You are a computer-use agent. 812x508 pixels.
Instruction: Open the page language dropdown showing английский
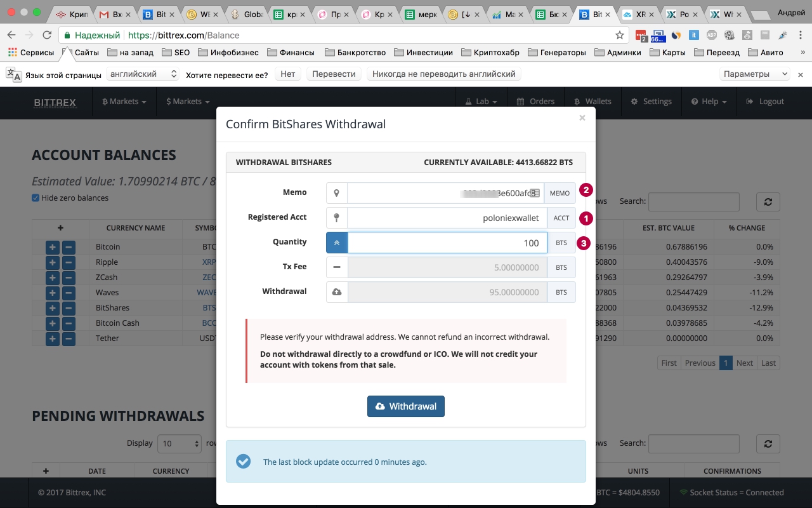143,74
